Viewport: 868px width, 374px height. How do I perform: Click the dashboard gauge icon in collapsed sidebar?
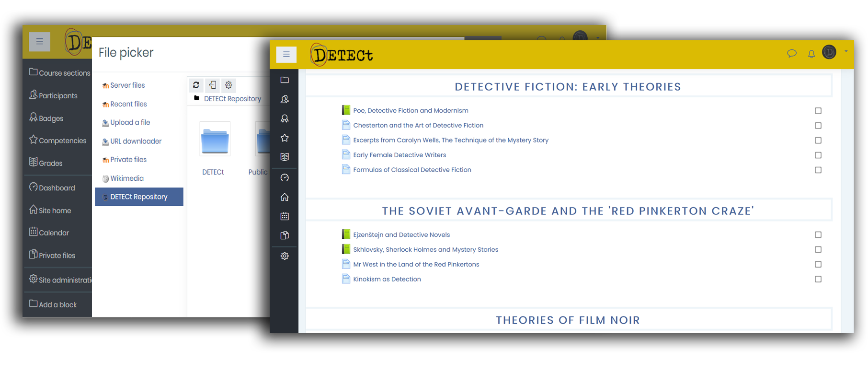pos(285,178)
